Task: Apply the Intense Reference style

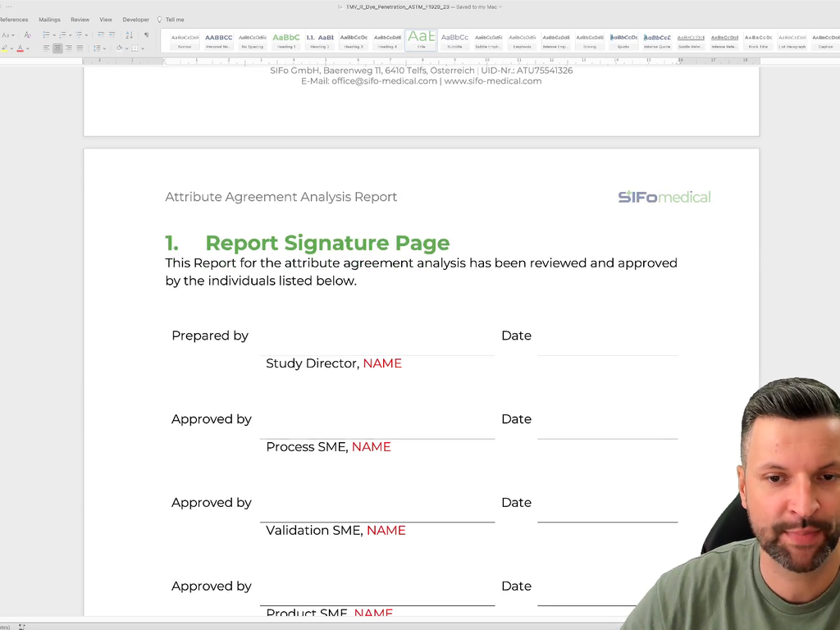Action: point(725,41)
